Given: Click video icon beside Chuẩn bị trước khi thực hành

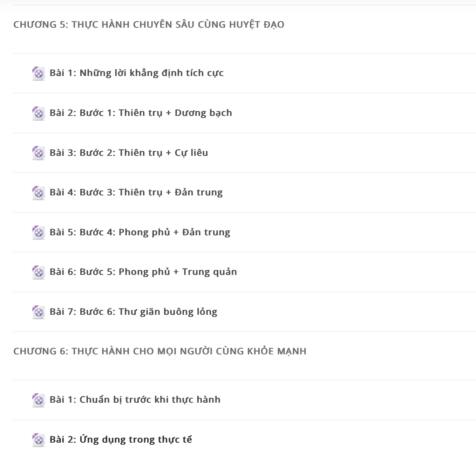Looking at the screenshot, I should coord(39,400).
